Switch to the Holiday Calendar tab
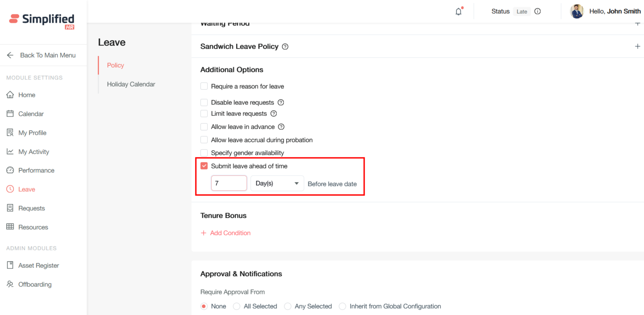644x315 pixels. coord(131,84)
